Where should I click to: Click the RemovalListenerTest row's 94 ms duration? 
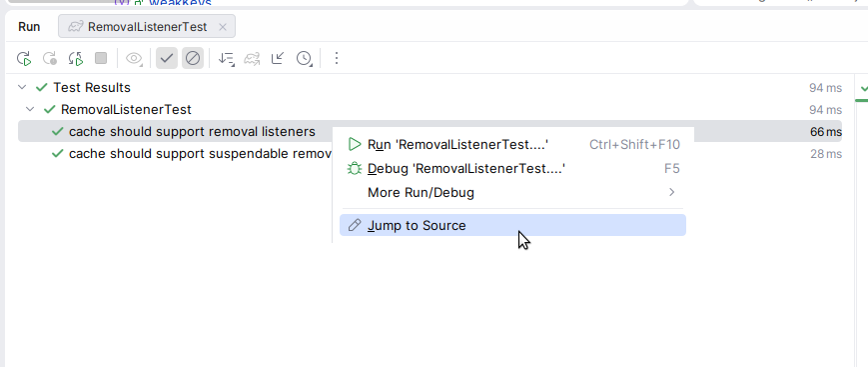click(x=825, y=110)
